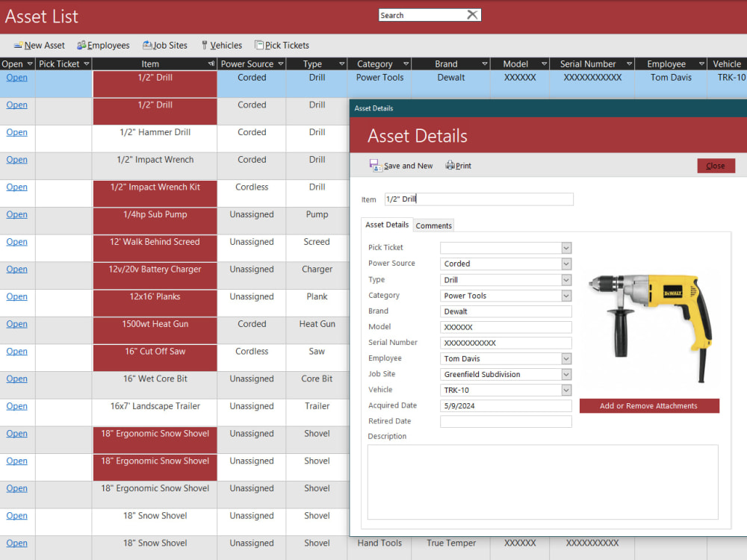Screen dimensions: 747x560
Task: Open the Power Source column filter arrow
Action: click(x=281, y=63)
